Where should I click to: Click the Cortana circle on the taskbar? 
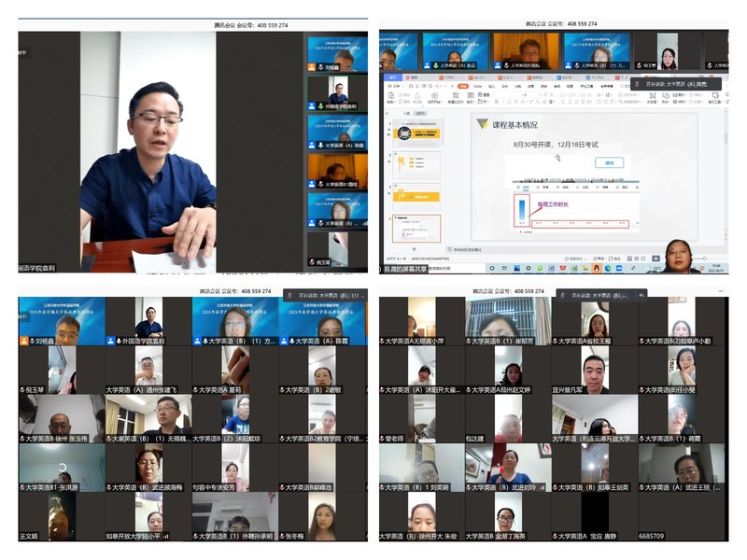click(492, 269)
